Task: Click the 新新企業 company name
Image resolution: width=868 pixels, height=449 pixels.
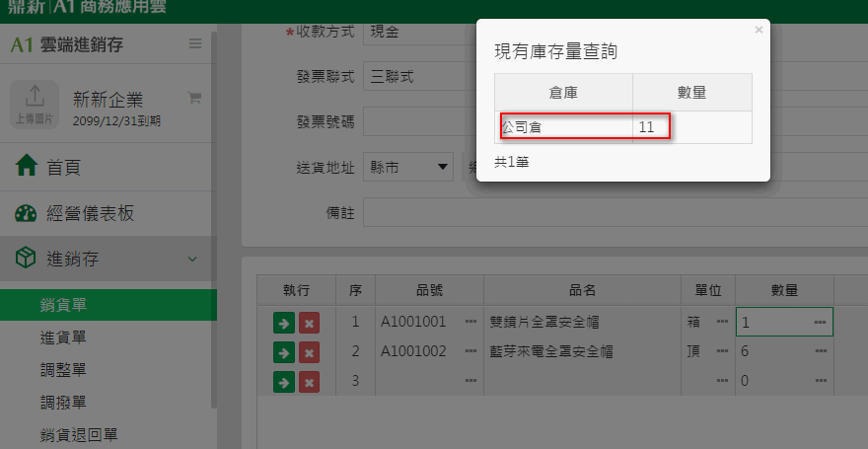Action: pos(108,100)
